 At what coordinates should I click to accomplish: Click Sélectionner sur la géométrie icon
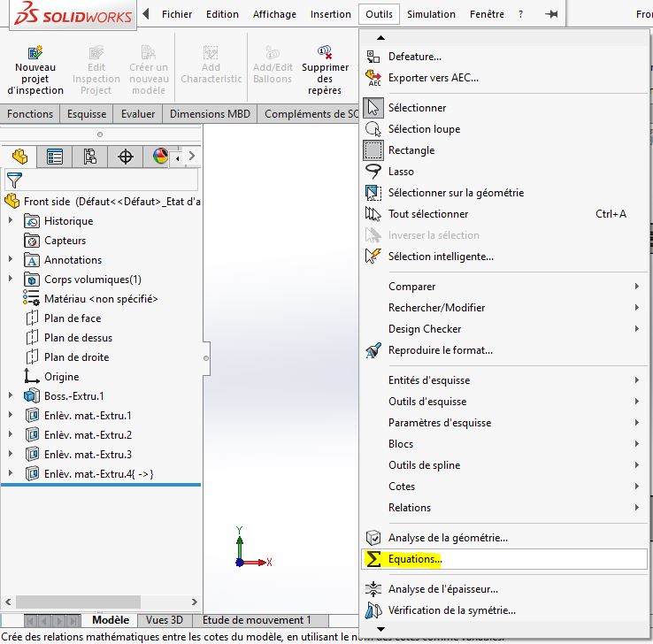click(373, 193)
